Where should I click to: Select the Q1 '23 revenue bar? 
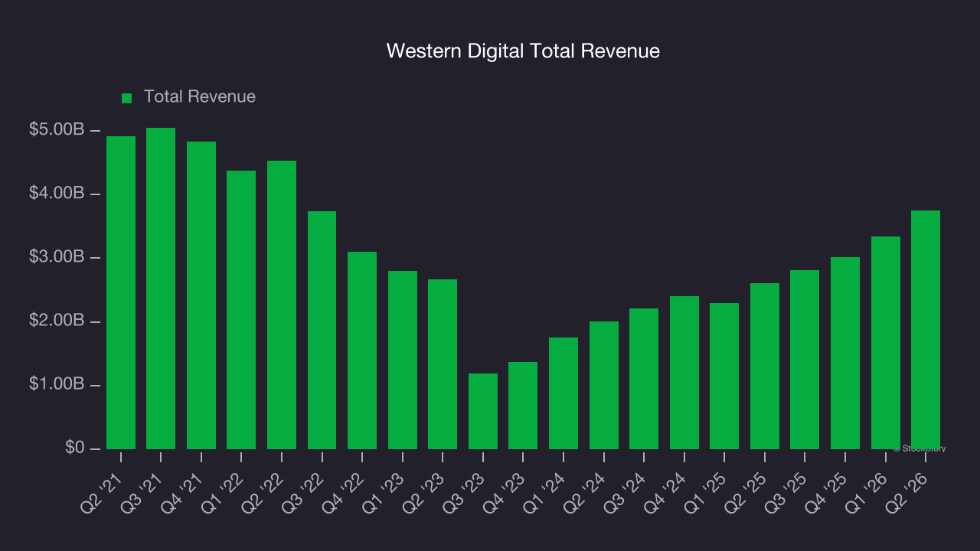click(403, 360)
